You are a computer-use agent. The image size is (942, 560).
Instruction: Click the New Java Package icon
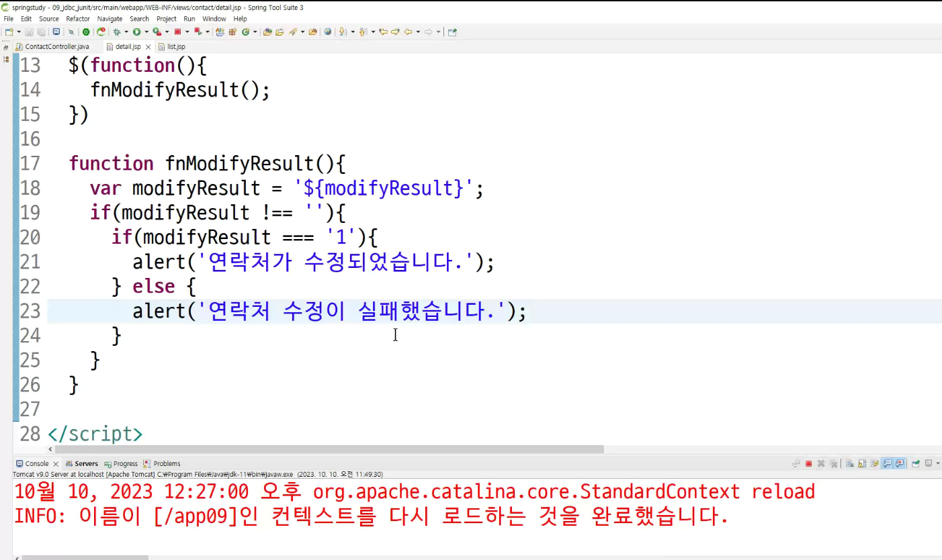tap(232, 32)
